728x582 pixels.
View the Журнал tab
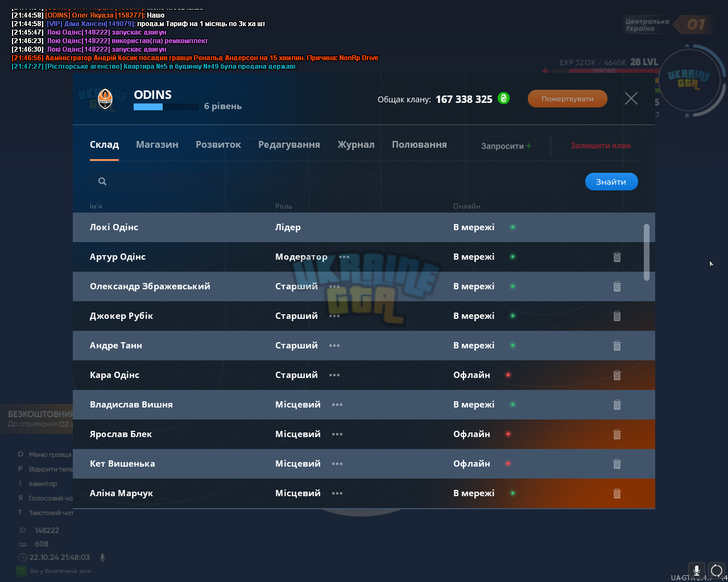pos(356,144)
